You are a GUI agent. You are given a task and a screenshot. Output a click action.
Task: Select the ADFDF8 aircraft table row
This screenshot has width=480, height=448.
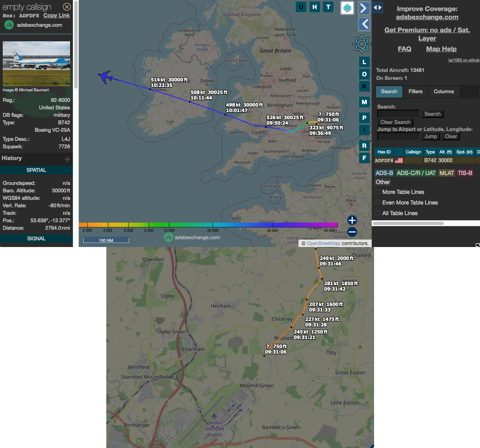pos(427,160)
